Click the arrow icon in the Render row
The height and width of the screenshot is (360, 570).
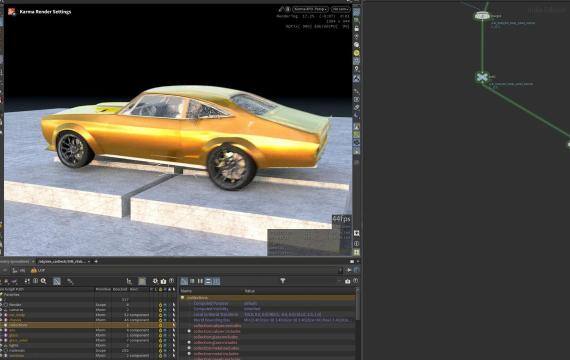pyautogui.click(x=174, y=305)
